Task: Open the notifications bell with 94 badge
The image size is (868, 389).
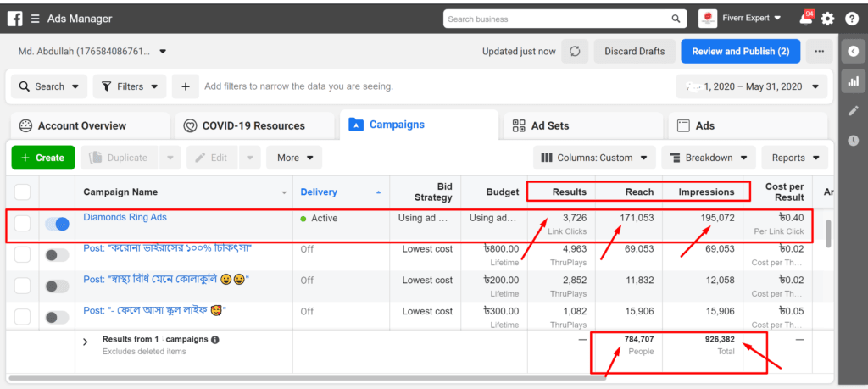Action: [806, 19]
